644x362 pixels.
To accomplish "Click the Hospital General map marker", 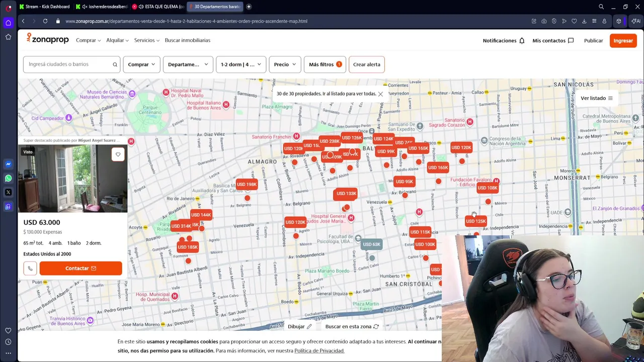I will 351,218.
